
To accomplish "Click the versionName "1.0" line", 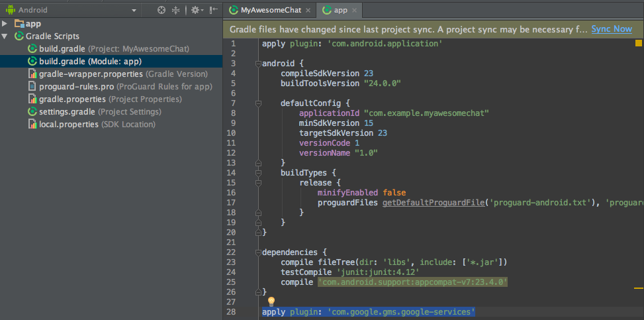I will point(338,152).
